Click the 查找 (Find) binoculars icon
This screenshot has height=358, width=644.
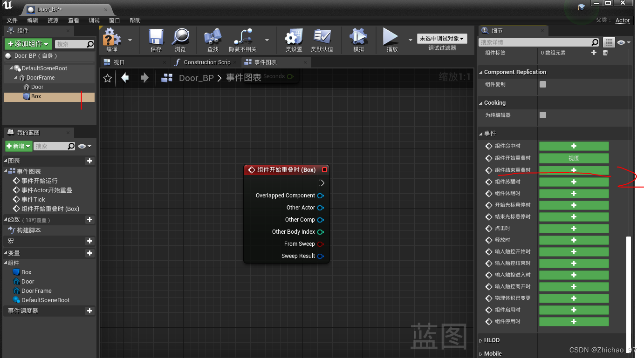213,37
